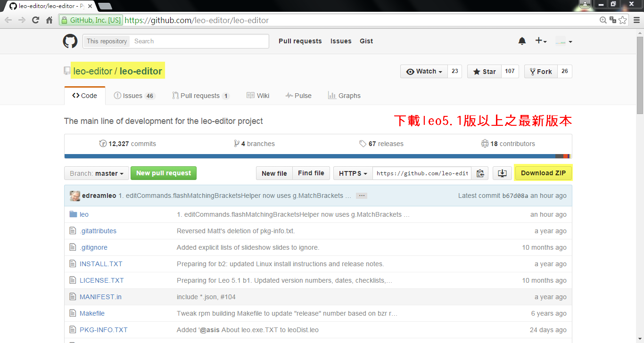Expand the commit message ellipsis button
The image size is (644, 343).
362,196
